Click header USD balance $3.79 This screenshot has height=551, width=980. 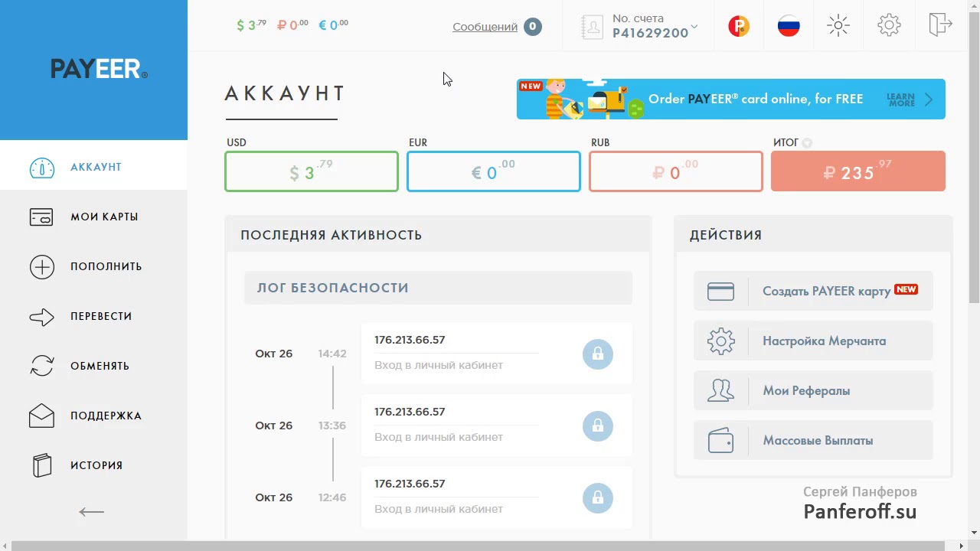click(252, 25)
